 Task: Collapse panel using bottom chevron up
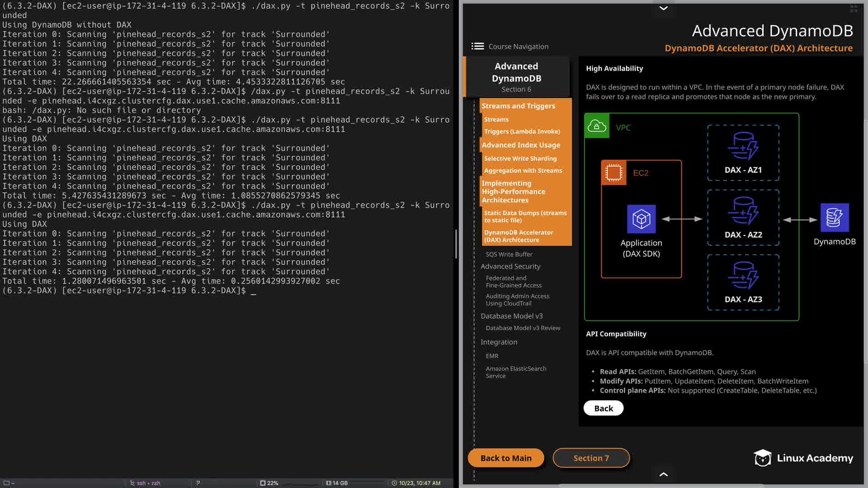663,474
